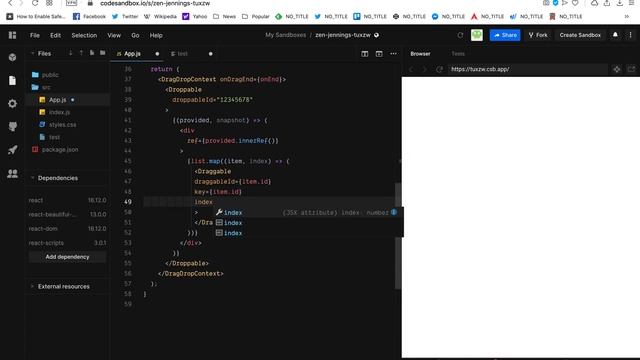Open the CodeSandbox dashboard logo icon
Viewport: 640px width, 360px height.
12,35
